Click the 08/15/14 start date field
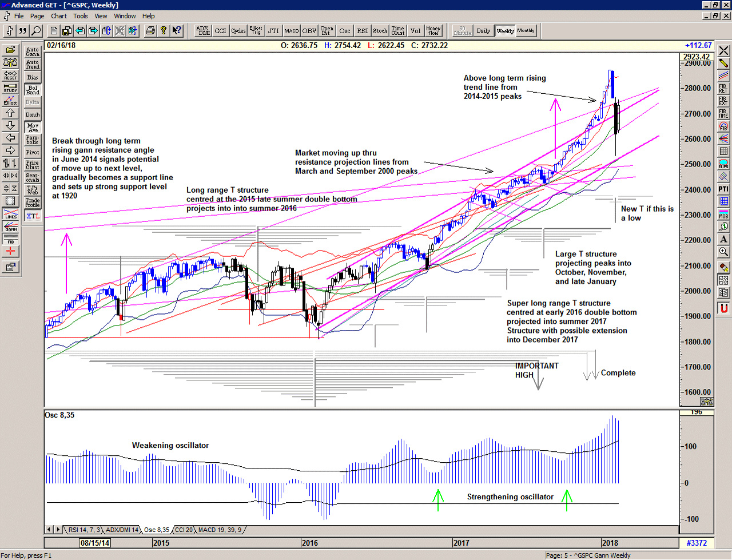The image size is (732, 560). 95,543
